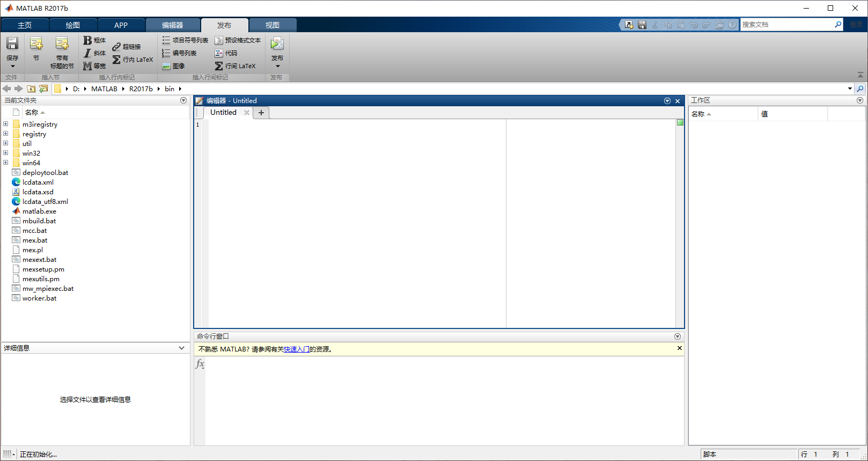Viewport: 868px width, 461px height.
Task: Insert display LaTeX (行间 LaTeX)
Action: (x=235, y=66)
